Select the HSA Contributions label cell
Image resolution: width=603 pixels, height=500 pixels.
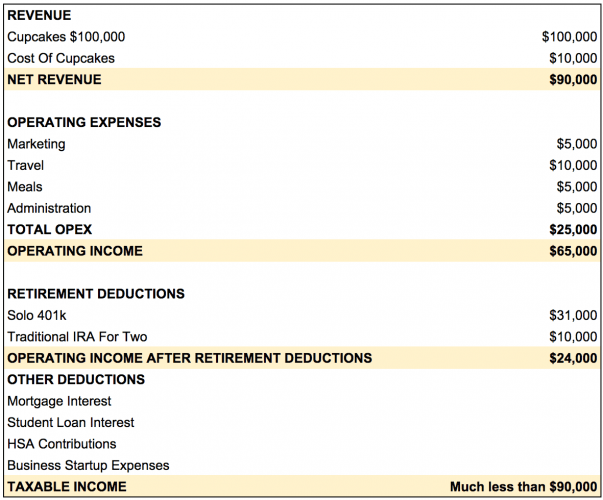point(61,444)
